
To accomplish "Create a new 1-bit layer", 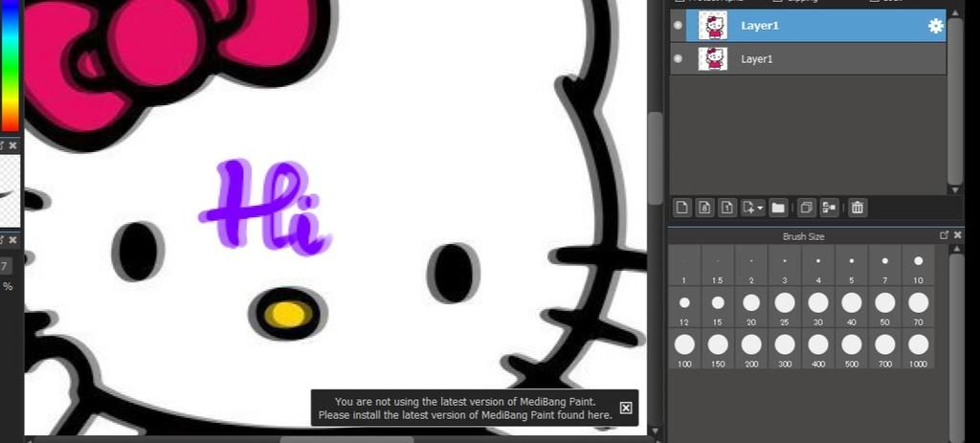I will pyautogui.click(x=727, y=208).
